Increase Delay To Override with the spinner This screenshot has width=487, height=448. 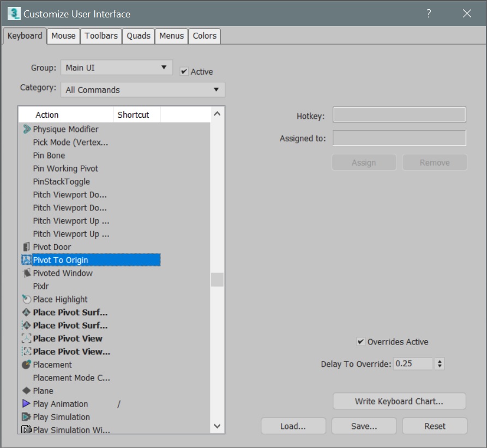[x=439, y=361]
